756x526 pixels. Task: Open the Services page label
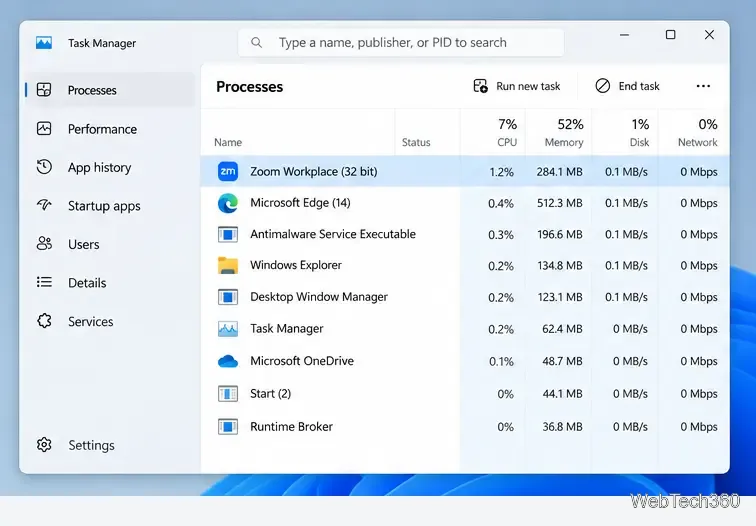91,322
